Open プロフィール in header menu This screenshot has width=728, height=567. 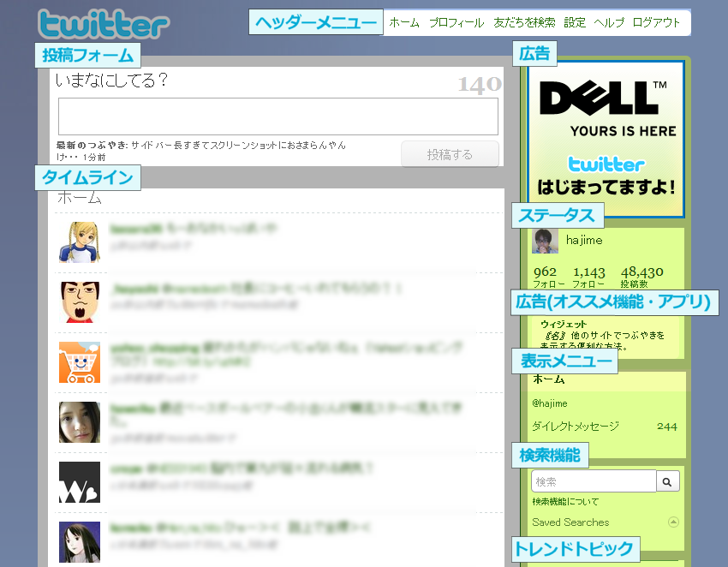(456, 22)
